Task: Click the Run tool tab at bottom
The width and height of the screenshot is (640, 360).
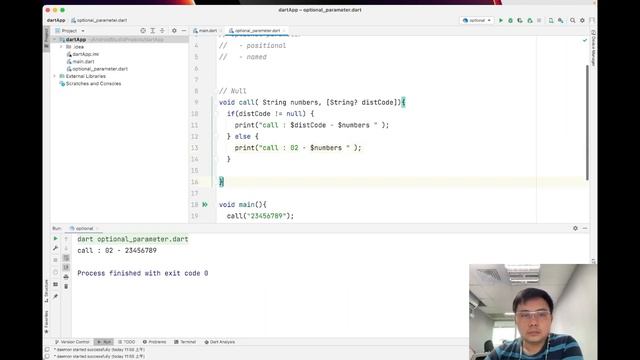Action: pos(104,342)
